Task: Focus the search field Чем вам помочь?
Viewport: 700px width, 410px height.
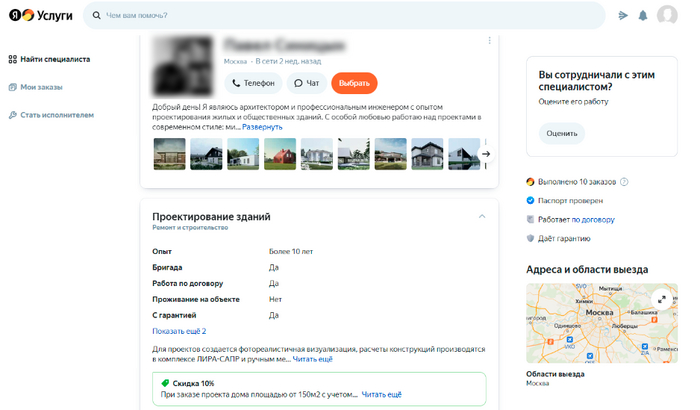Action: (345, 16)
